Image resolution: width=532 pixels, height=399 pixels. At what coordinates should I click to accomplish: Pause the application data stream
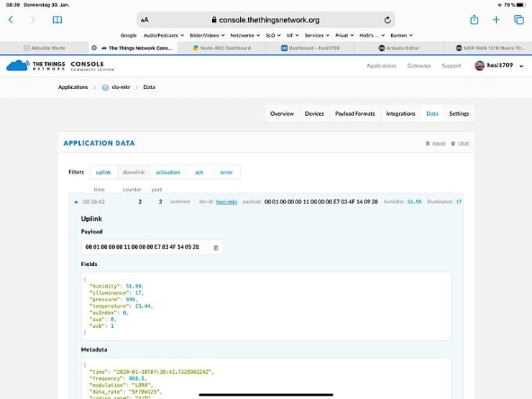pyautogui.click(x=436, y=143)
